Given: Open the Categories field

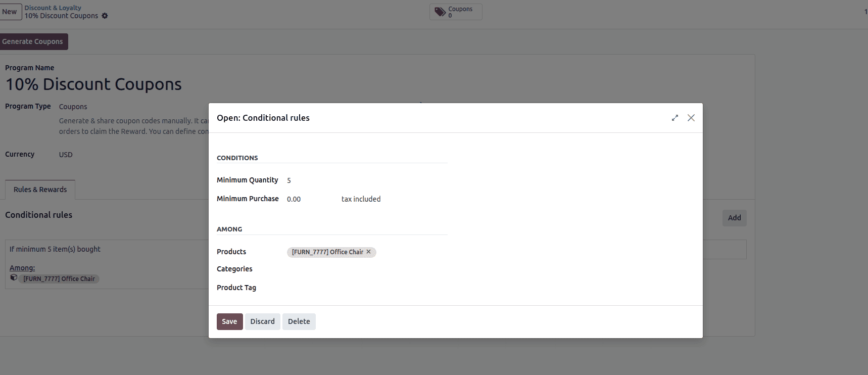Looking at the screenshot, I should [x=366, y=269].
